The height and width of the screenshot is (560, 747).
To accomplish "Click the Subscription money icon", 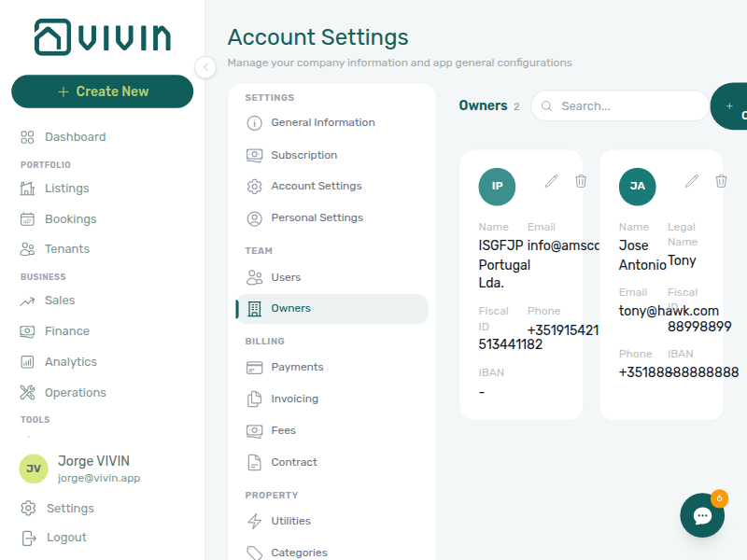I will 254,156.
